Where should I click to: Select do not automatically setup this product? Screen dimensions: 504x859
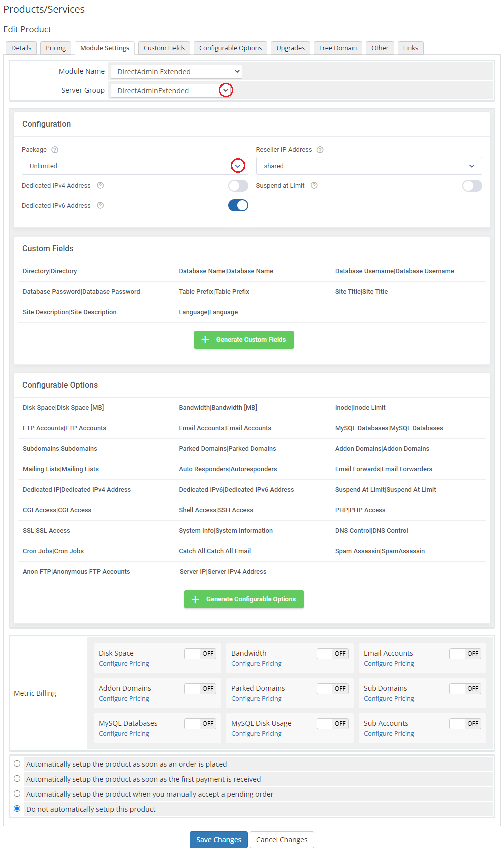pos(17,809)
